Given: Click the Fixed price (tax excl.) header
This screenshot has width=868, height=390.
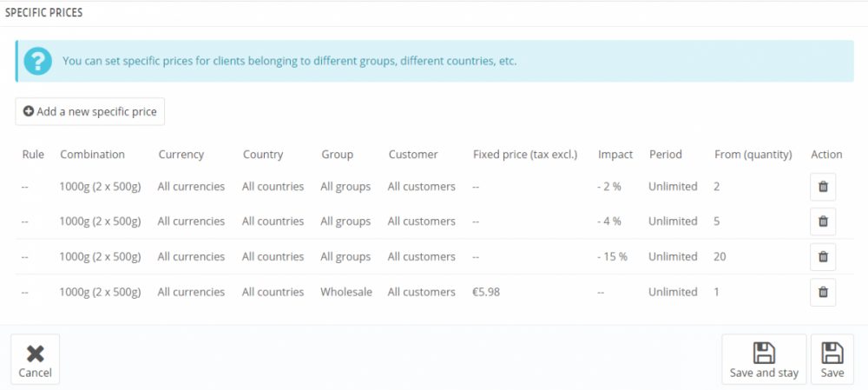Looking at the screenshot, I should coord(525,155).
